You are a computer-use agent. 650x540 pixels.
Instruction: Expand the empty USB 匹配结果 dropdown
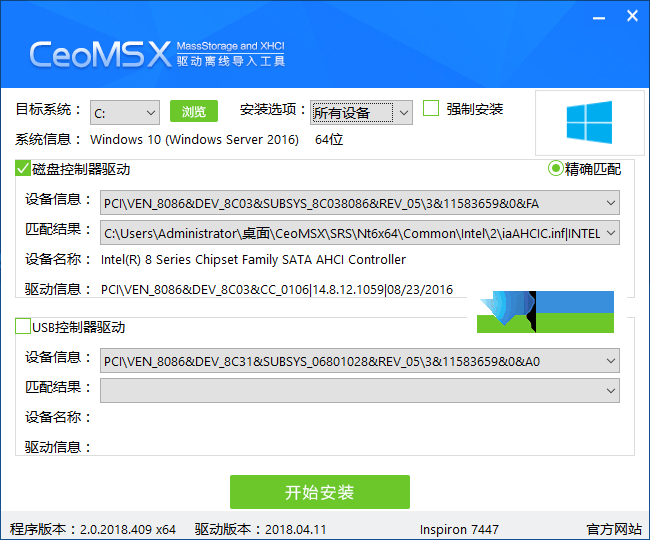click(360, 390)
